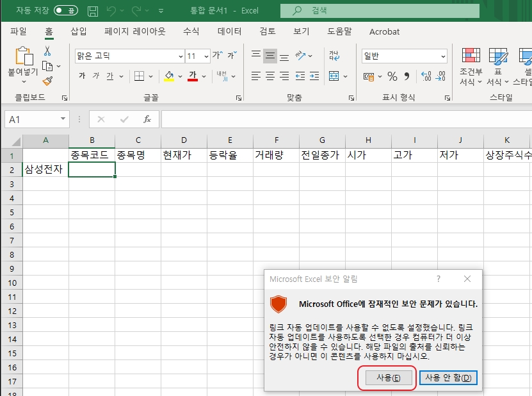Switch to the 검토 tab
Viewport: 532px width, 396px height.
pos(268,31)
